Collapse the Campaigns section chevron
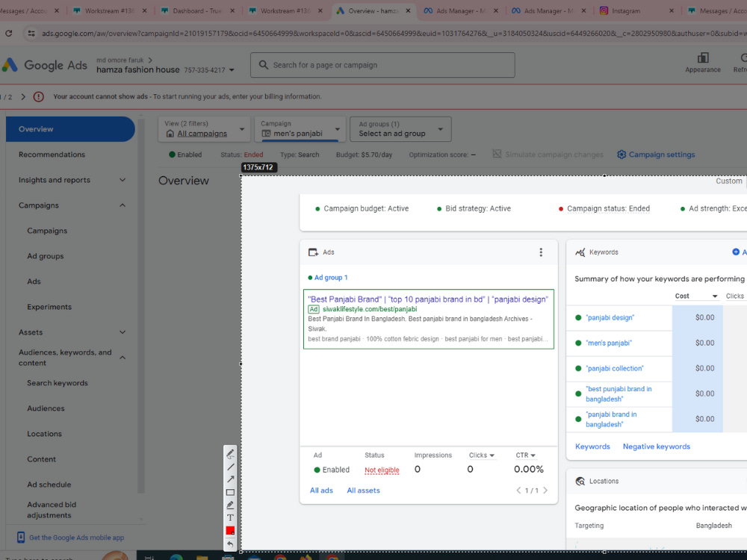The height and width of the screenshot is (560, 747). pyautogui.click(x=123, y=205)
